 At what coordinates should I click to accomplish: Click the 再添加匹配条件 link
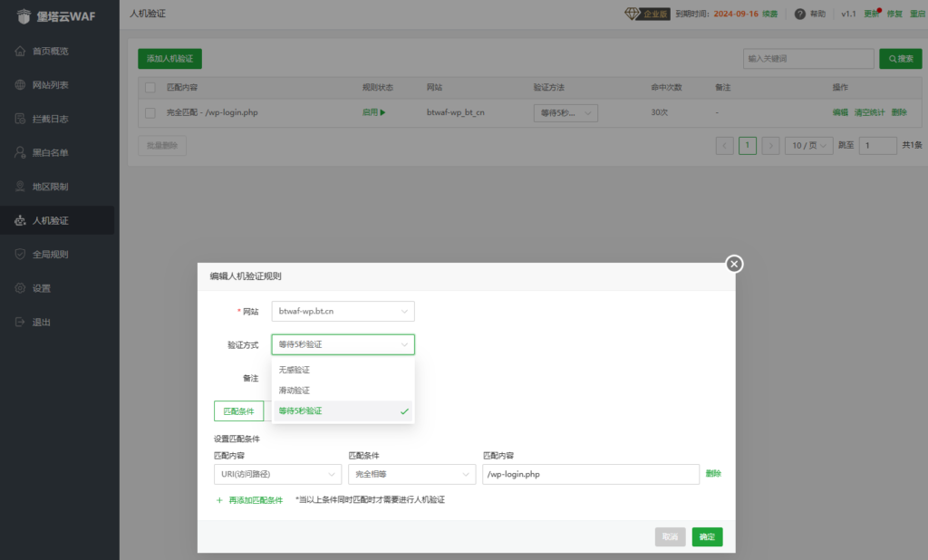pyautogui.click(x=256, y=500)
